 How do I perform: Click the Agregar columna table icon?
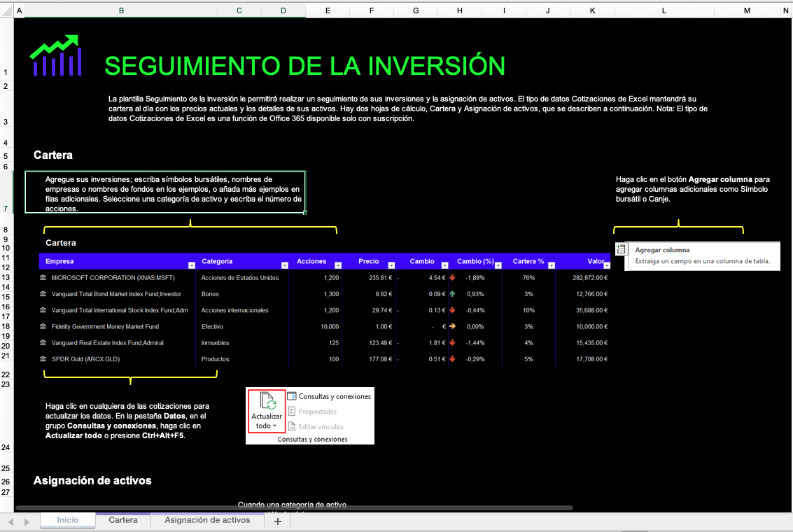click(x=622, y=250)
